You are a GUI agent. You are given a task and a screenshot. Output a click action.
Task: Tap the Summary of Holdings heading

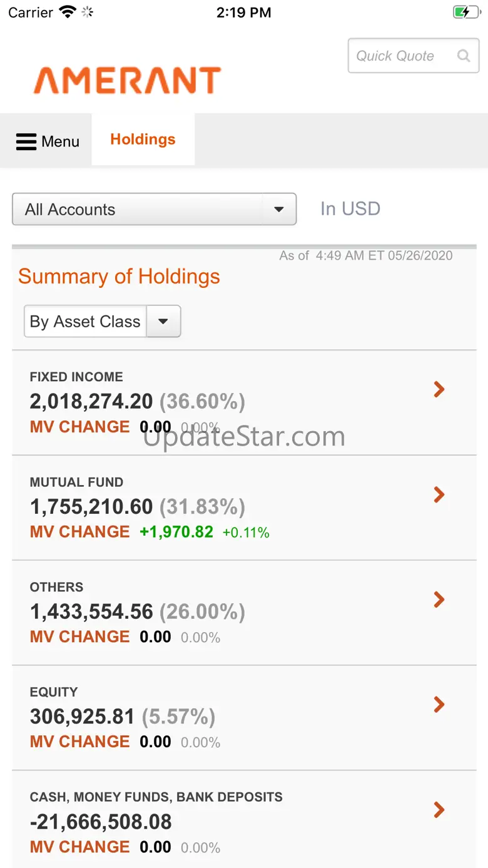point(119,277)
